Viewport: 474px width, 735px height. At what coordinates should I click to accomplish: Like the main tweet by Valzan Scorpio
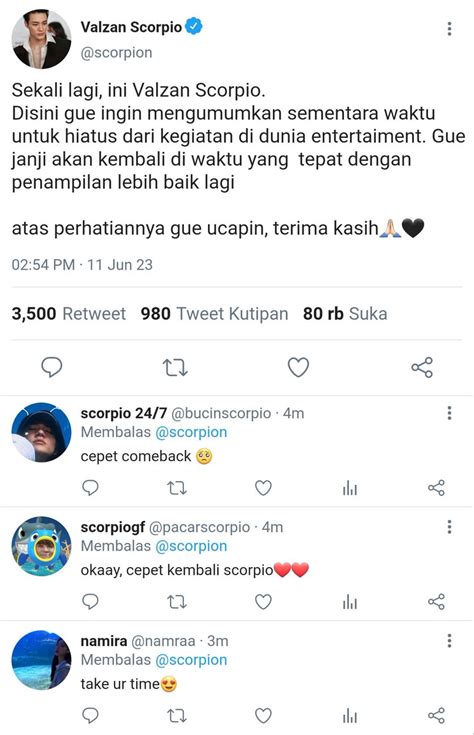tap(298, 367)
